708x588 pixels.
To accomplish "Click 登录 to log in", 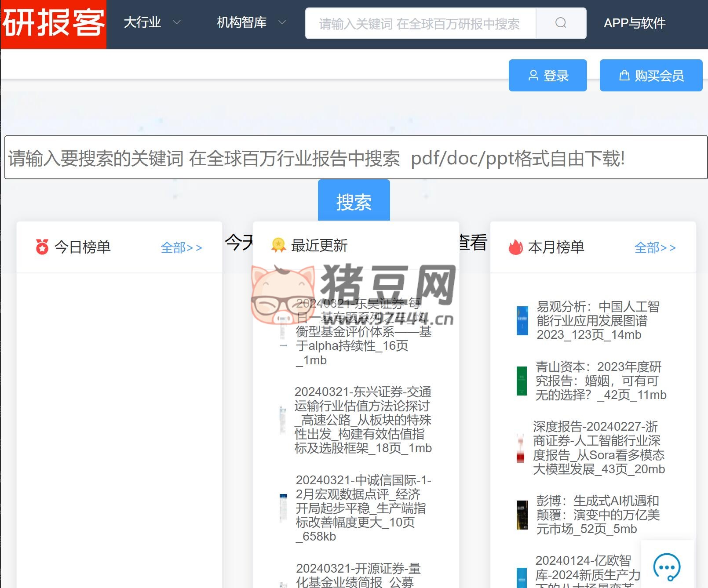I will pyautogui.click(x=556, y=75).
